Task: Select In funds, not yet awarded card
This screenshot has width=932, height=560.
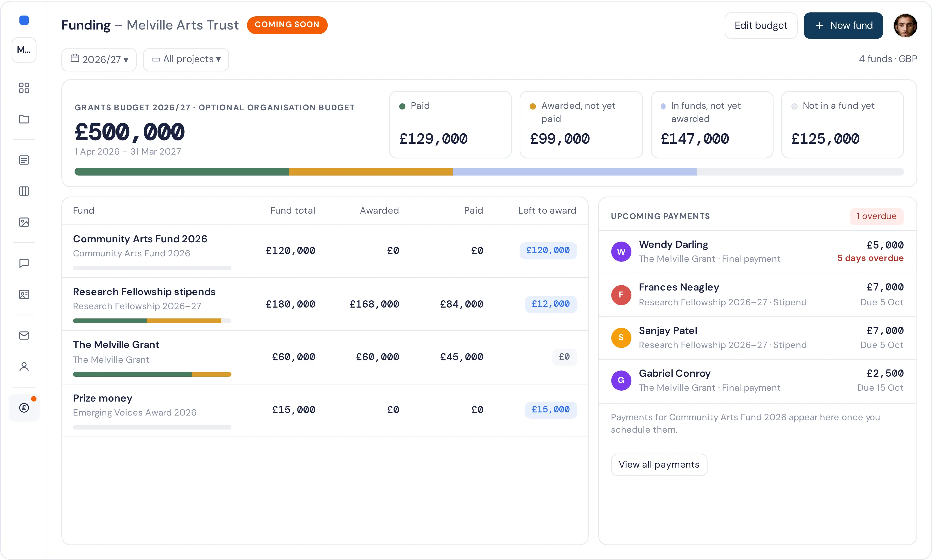Action: pyautogui.click(x=712, y=125)
